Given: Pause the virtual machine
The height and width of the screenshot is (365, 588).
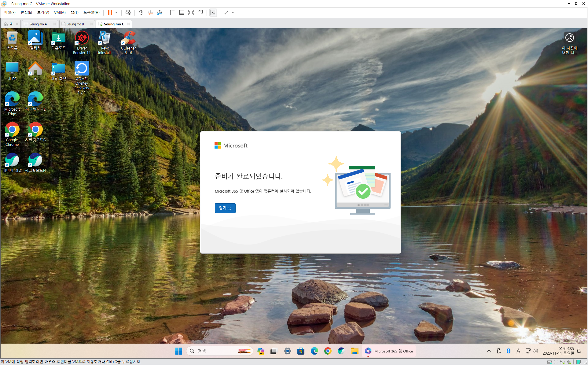Looking at the screenshot, I should click(x=110, y=13).
